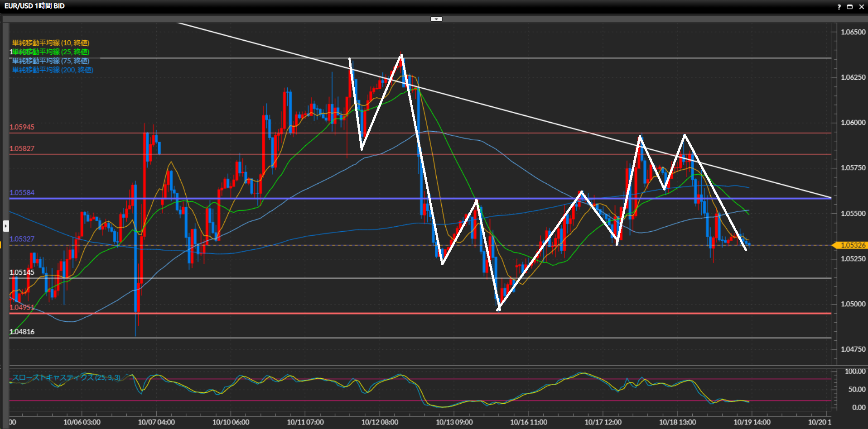Click the 1.05945 horizontal line label
868x429 pixels.
tap(22, 127)
